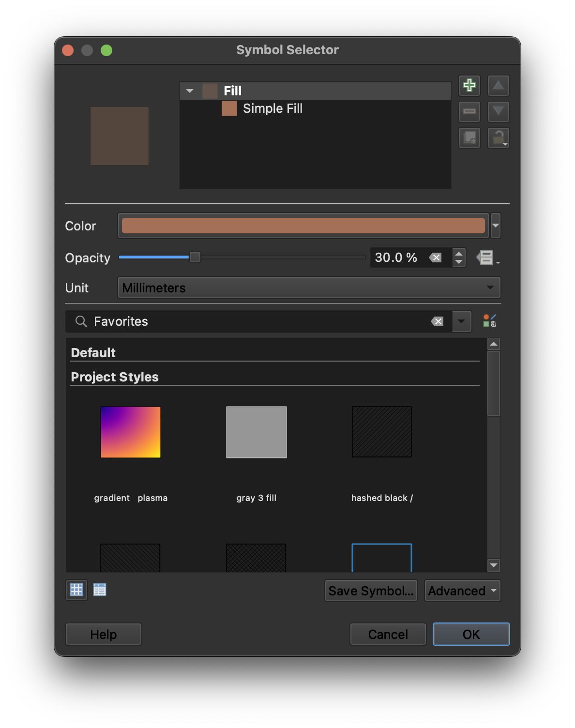Select the Simple Fill layer
Image resolution: width=575 pixels, height=728 pixels.
coord(272,109)
